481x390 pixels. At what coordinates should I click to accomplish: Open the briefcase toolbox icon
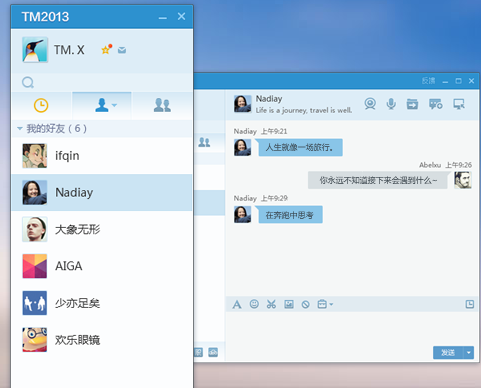(322, 304)
